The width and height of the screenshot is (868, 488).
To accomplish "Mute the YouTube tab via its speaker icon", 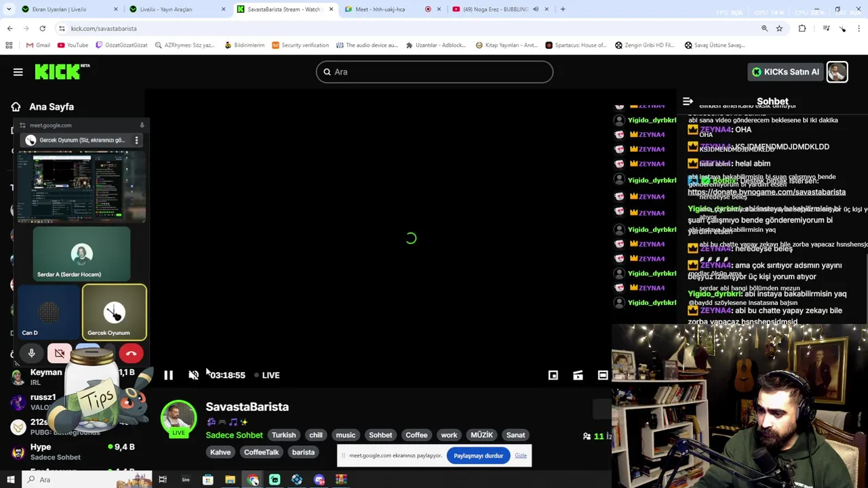I will pos(536,9).
